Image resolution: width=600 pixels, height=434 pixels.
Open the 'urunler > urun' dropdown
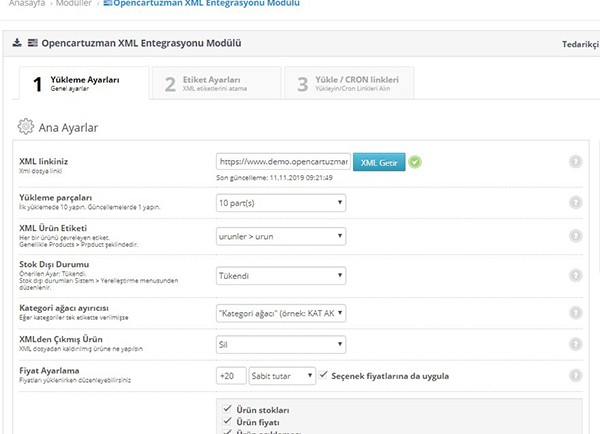pyautogui.click(x=281, y=237)
